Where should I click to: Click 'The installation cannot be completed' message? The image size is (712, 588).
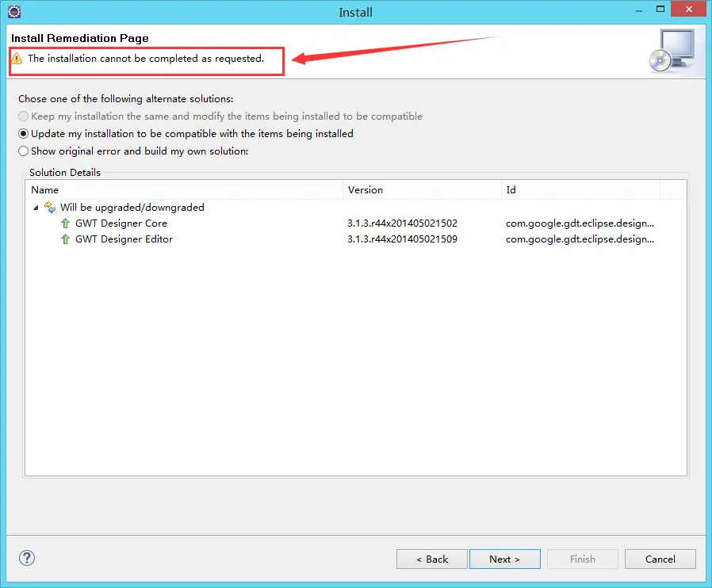tap(146, 59)
